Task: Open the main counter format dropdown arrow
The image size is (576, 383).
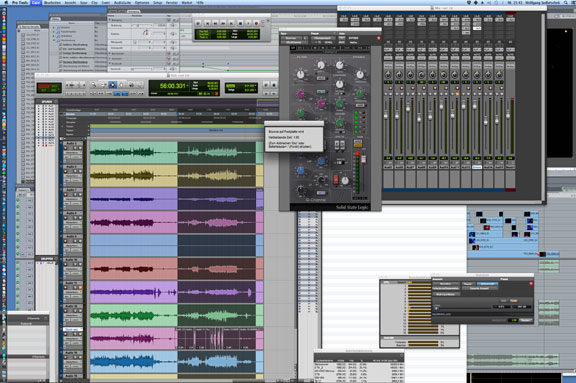Action: (188, 86)
